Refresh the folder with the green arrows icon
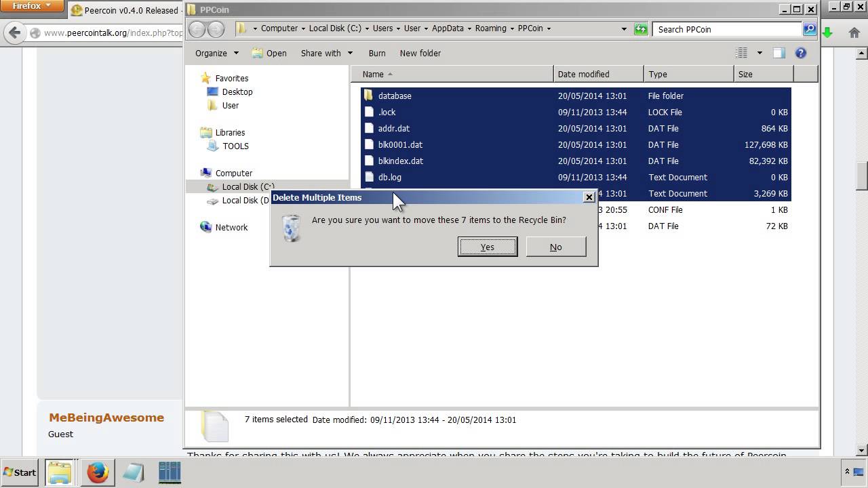Viewport: 868px width, 488px height. tap(641, 29)
